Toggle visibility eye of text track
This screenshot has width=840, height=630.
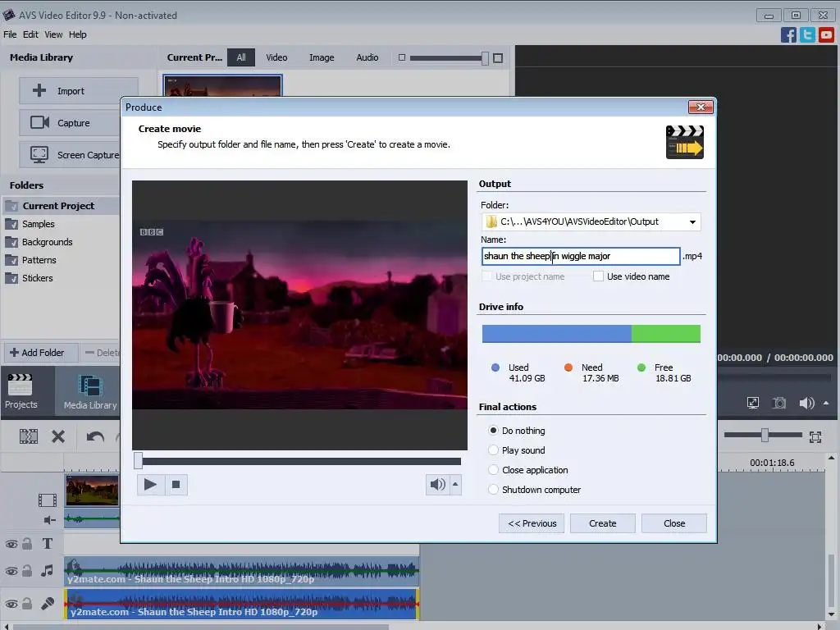(11, 545)
